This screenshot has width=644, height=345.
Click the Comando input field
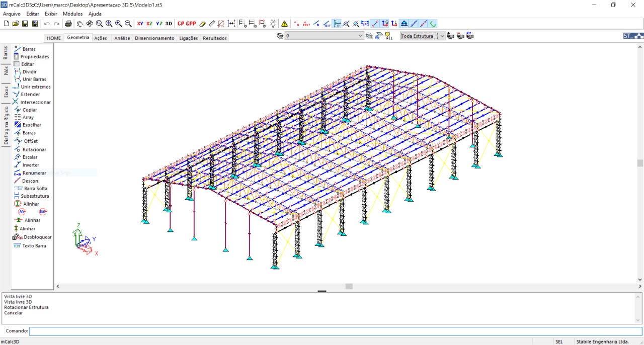(336, 331)
